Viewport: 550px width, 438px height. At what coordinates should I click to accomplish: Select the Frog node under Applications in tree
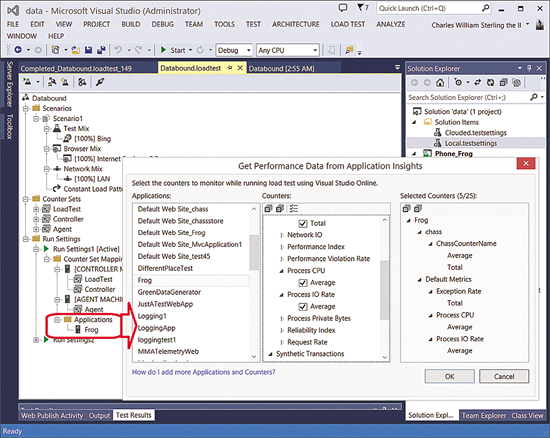tap(91, 330)
